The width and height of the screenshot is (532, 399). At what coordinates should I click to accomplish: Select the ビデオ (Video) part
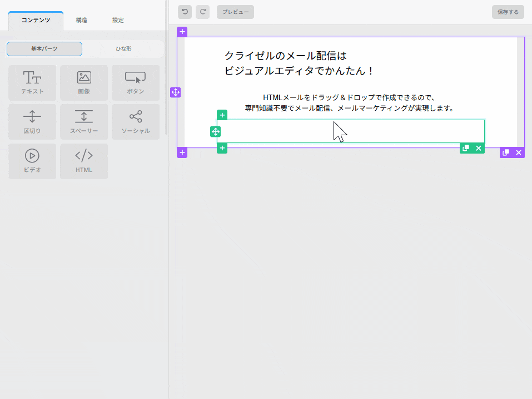32,161
